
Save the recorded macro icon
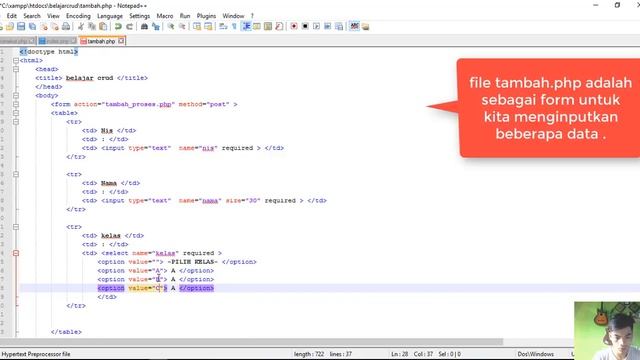tap(339, 27)
